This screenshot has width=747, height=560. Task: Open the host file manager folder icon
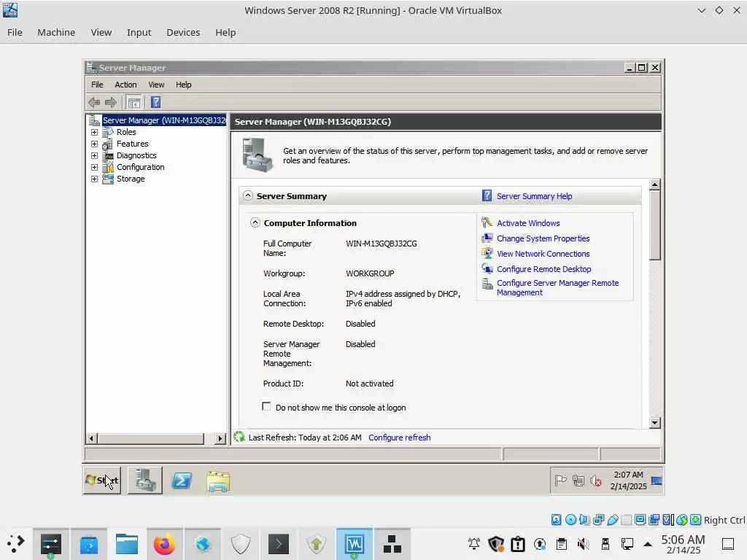(127, 544)
